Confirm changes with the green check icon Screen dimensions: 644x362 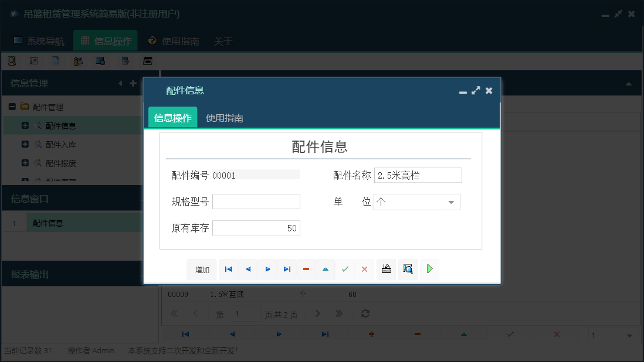[x=345, y=269]
